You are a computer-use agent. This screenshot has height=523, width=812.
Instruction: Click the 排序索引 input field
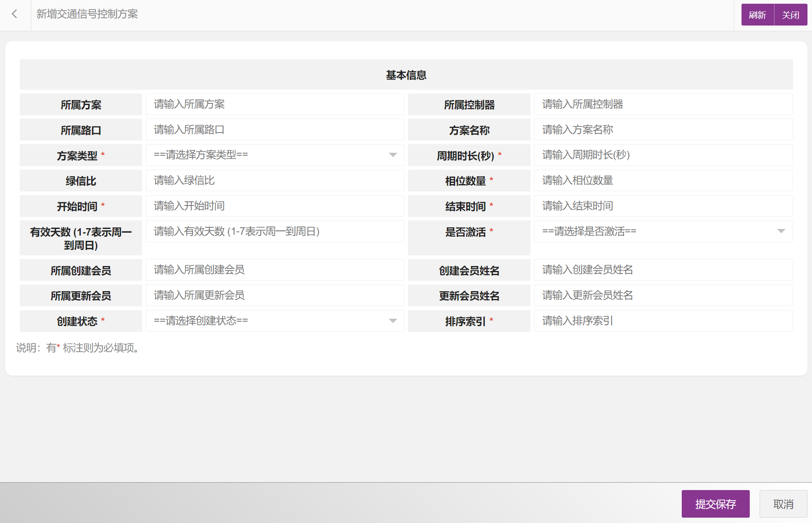[663, 321]
